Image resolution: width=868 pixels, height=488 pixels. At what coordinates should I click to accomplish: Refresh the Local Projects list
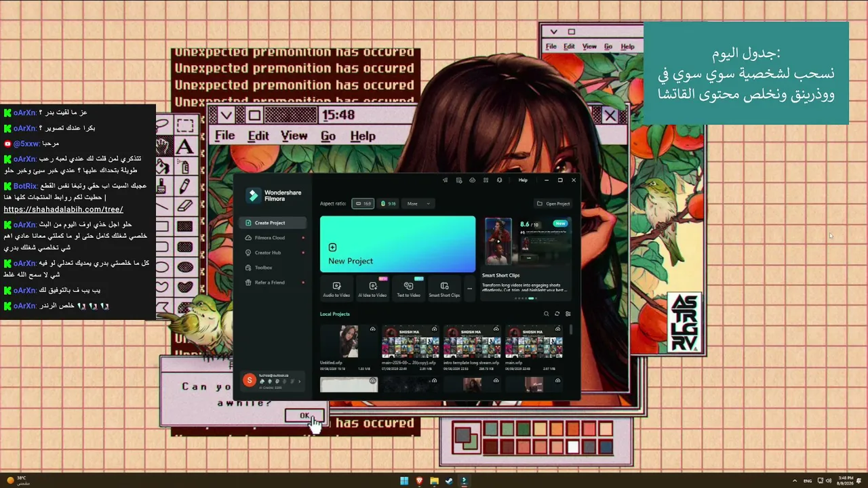pos(557,314)
